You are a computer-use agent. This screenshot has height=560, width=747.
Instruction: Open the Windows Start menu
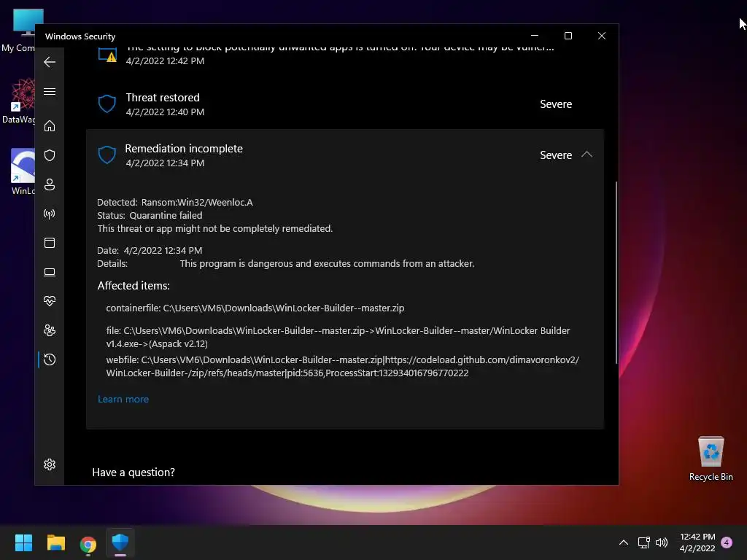(x=23, y=542)
